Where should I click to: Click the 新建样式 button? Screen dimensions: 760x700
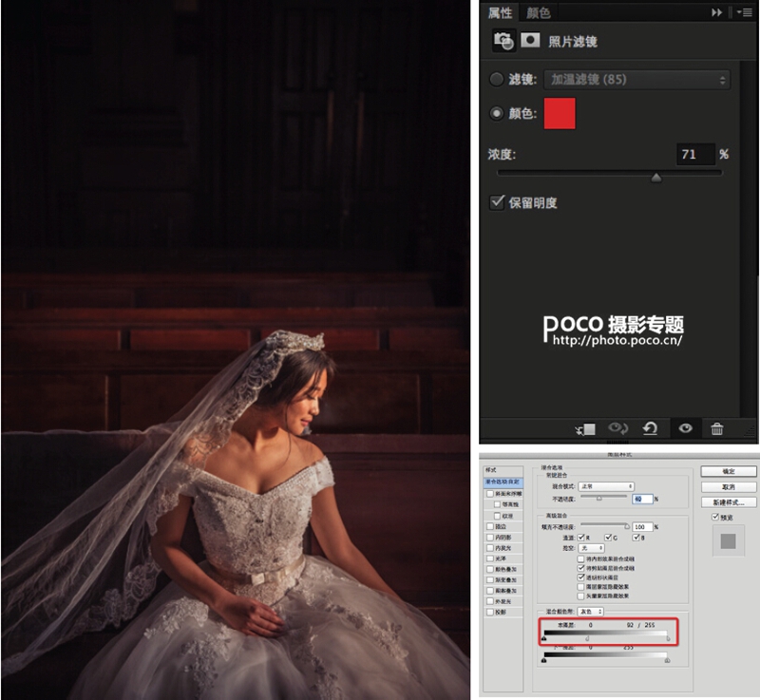point(729,502)
